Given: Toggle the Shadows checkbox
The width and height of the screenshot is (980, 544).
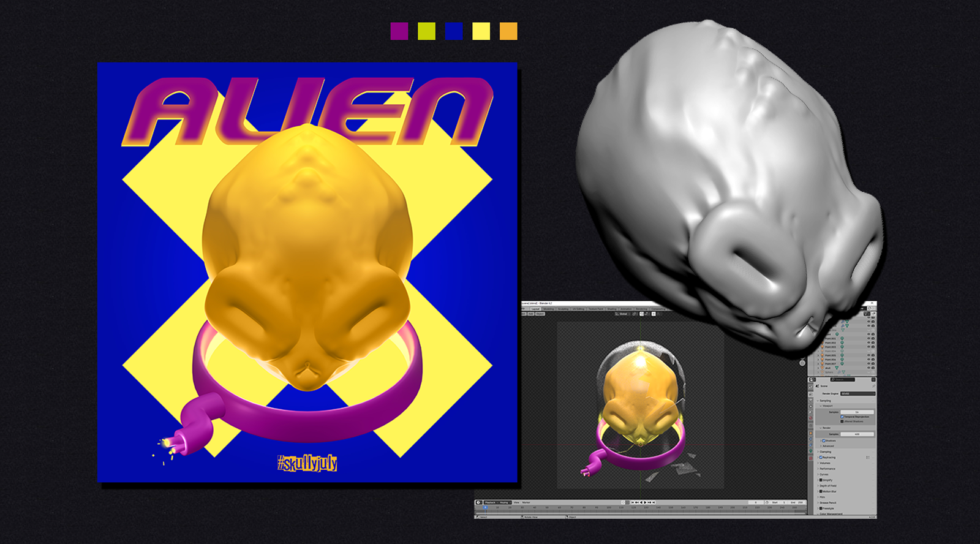Looking at the screenshot, I should click(x=823, y=440).
